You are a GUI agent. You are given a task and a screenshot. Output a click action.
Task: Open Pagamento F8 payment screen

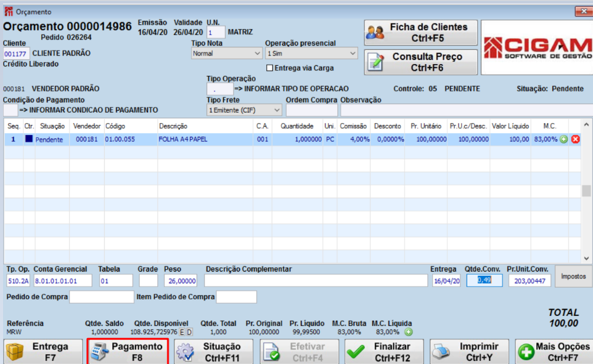(128, 352)
